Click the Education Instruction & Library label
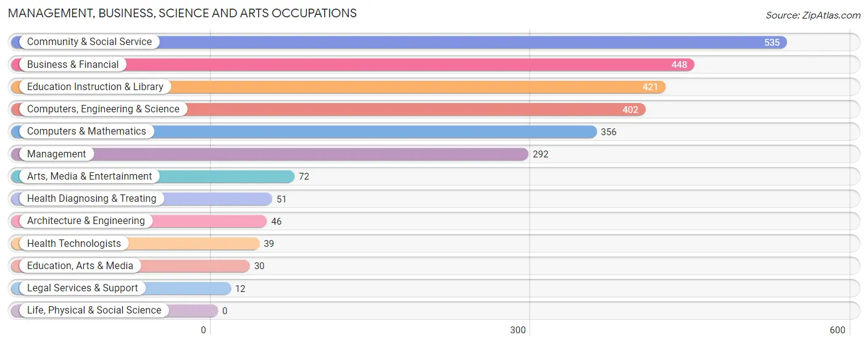868x345 pixels. pos(95,87)
